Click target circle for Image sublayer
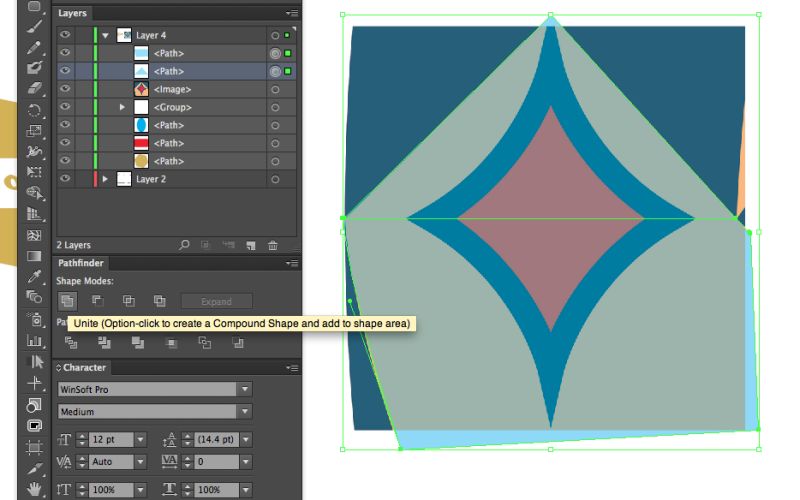The image size is (800, 500). (x=275, y=89)
